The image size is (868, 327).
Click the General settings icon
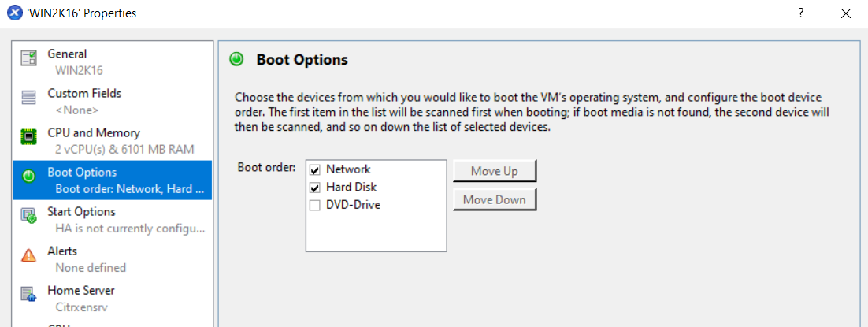28,58
